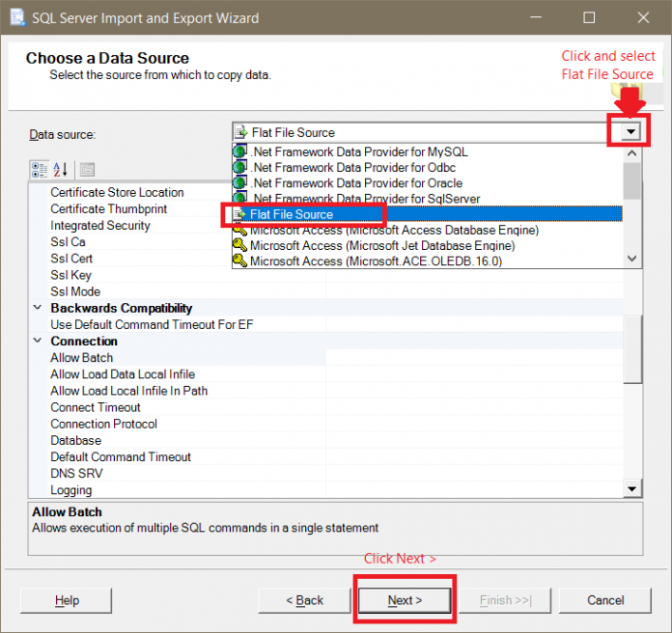This screenshot has width=672, height=633.
Task: Collapse the Backwards Compatibility category
Action: point(38,309)
